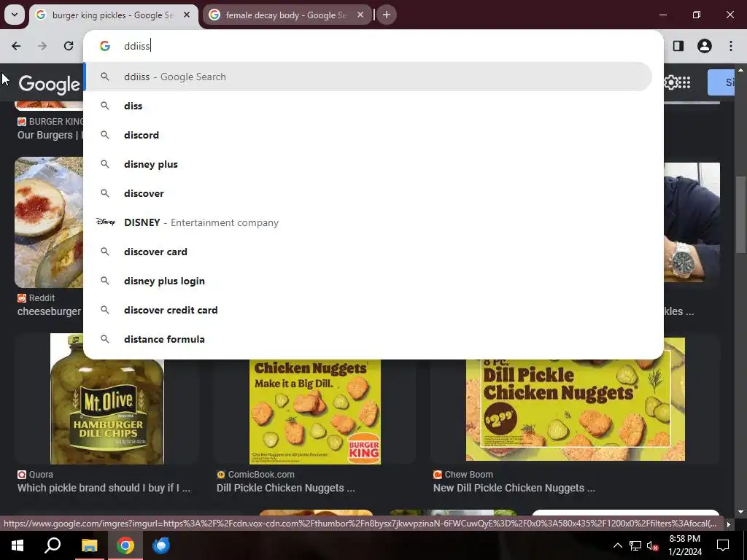Click the scrollbar up arrow

click(x=740, y=69)
